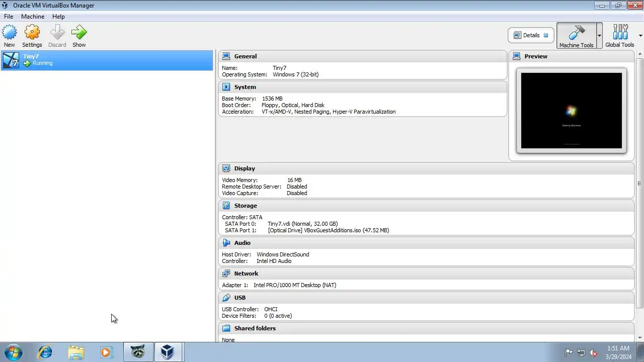Image resolution: width=644 pixels, height=362 pixels.
Task: Open the Shared folders section header
Action: (255, 328)
